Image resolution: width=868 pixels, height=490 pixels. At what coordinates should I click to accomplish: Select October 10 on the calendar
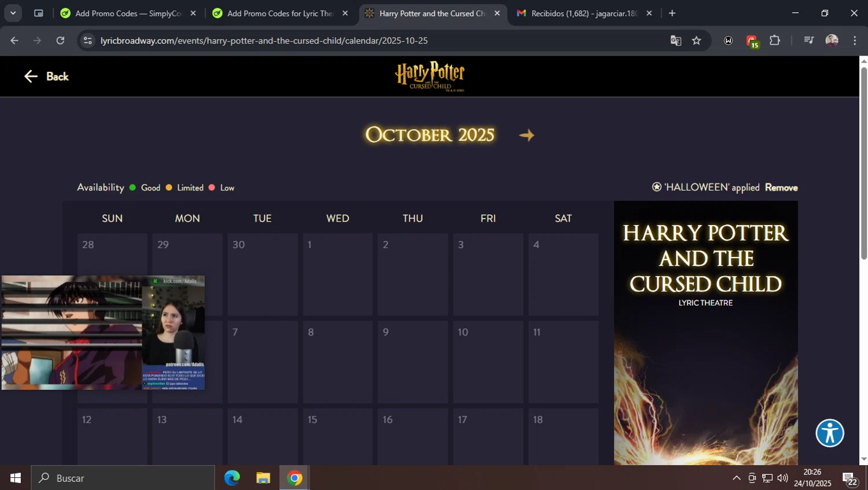click(488, 362)
